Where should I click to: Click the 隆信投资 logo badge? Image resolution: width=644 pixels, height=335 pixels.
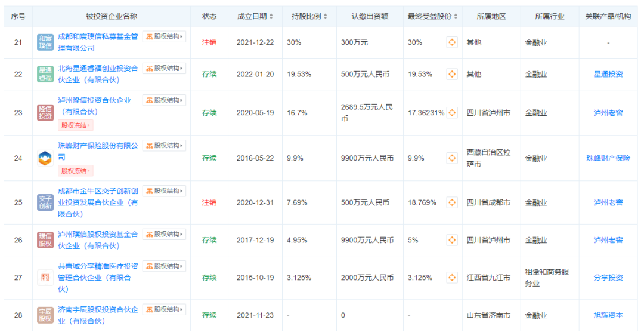[x=45, y=113]
